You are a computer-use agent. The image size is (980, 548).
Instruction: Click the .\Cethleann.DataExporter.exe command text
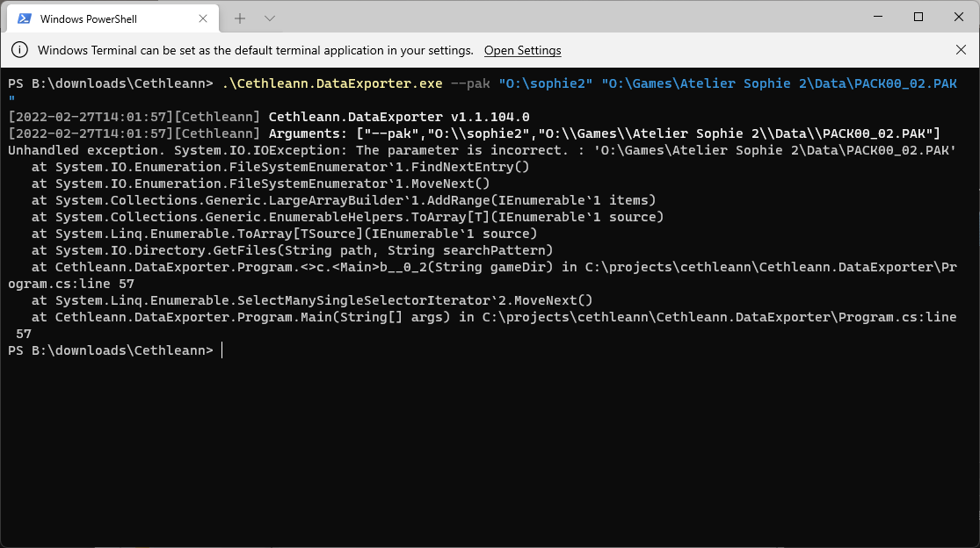click(x=332, y=83)
